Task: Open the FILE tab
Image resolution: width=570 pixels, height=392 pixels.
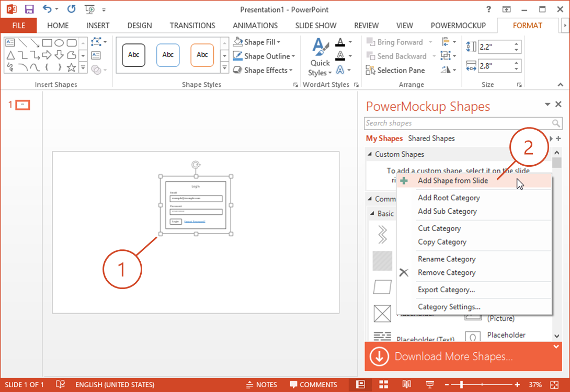Action: tap(18, 26)
